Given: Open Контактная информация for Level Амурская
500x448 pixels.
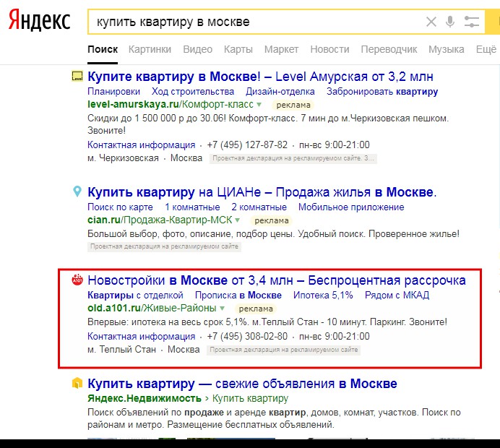Looking at the screenshot, I should (142, 145).
